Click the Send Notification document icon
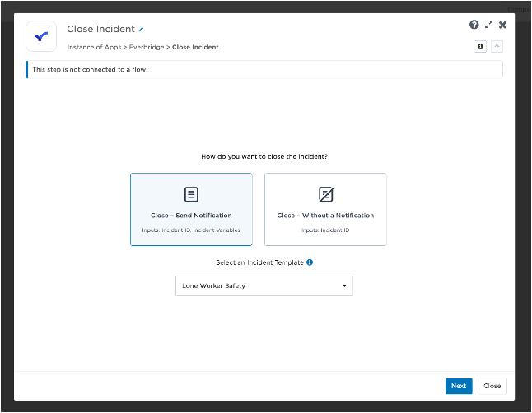The height and width of the screenshot is (413, 532). click(191, 195)
